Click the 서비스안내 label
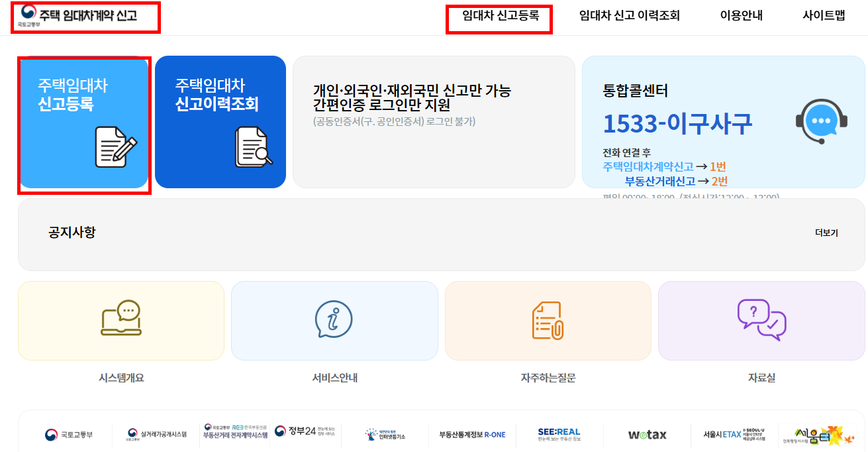This screenshot has height=452, width=868. point(335,378)
